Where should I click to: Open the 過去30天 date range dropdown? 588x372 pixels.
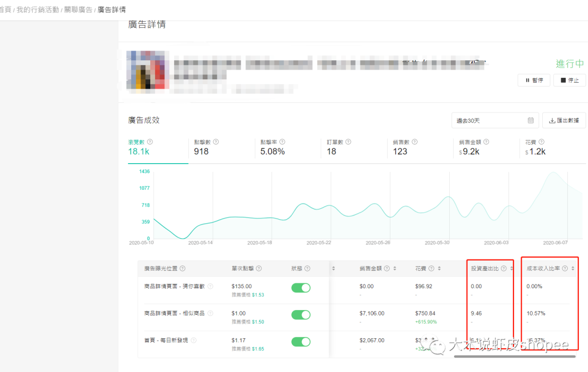495,121
